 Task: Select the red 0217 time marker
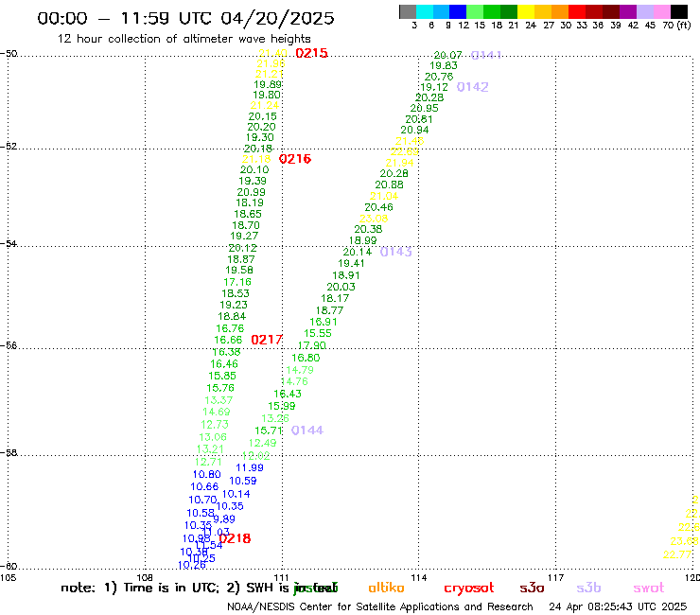(267, 340)
